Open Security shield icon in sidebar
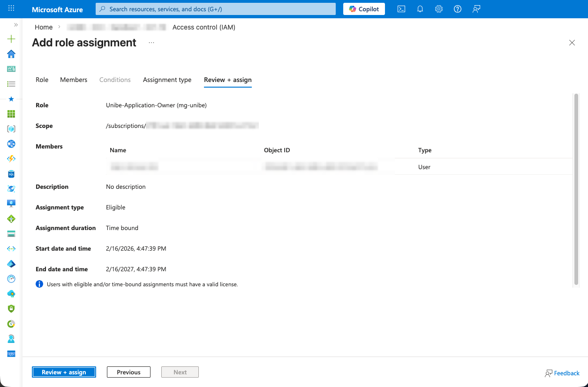 [11, 309]
